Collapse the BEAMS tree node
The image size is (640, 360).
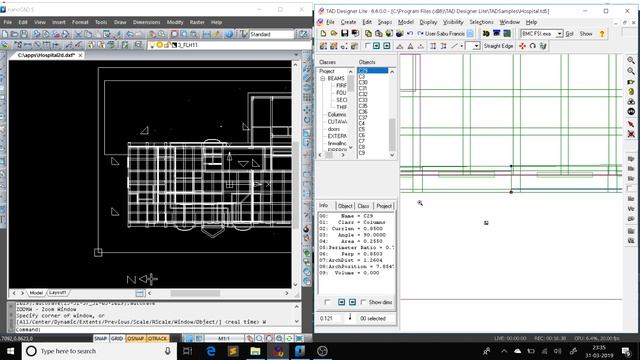click(322, 78)
